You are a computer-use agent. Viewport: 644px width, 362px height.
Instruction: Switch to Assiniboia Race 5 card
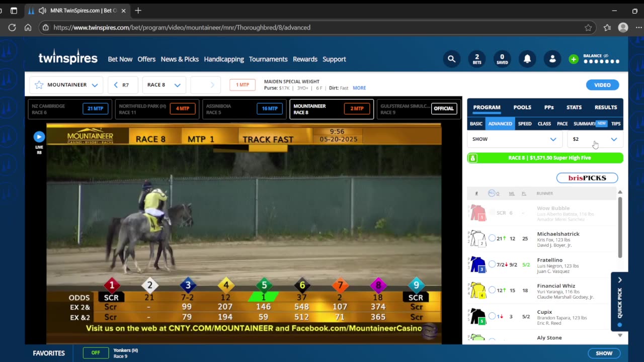(244, 109)
